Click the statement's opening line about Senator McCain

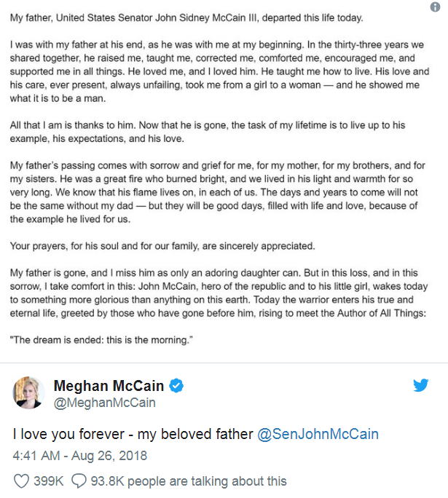point(186,17)
